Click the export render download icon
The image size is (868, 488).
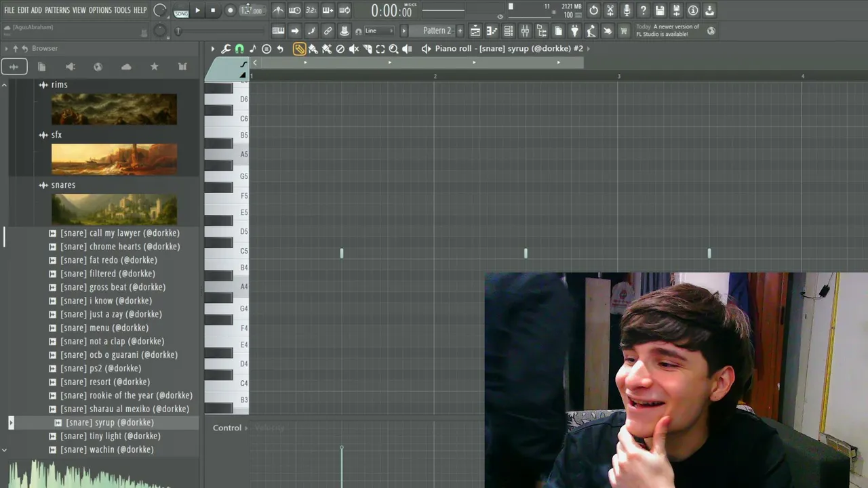pos(709,10)
